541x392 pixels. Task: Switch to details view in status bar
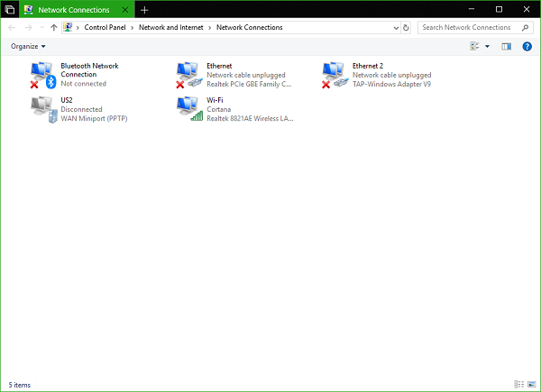(519, 384)
